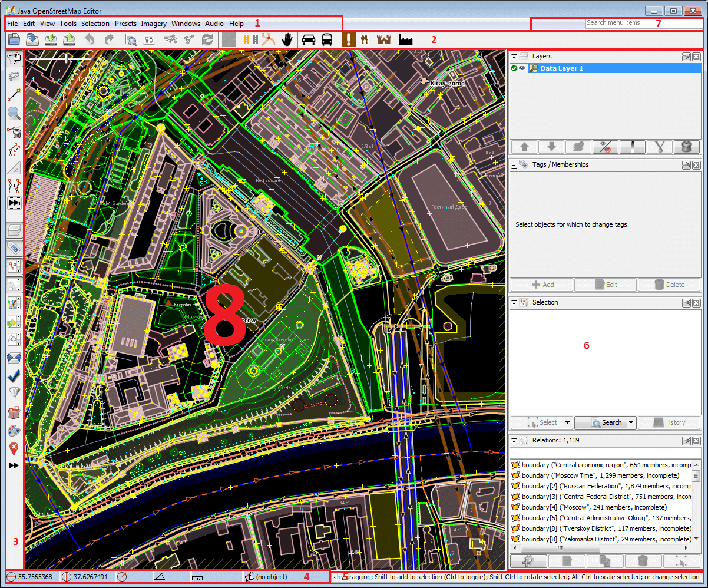
Task: Click the layer opacity slider button
Action: [x=632, y=147]
